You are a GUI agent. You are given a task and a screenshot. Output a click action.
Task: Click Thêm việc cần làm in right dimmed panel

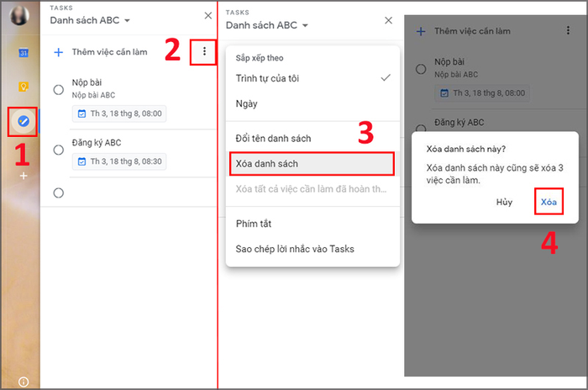click(x=472, y=31)
